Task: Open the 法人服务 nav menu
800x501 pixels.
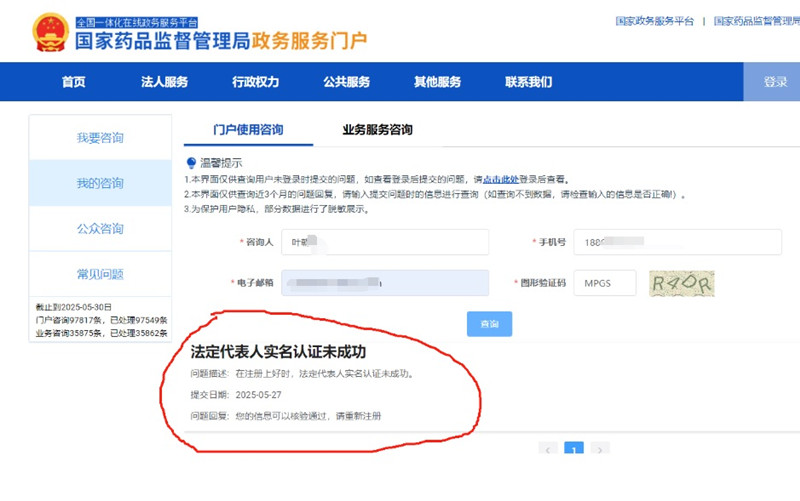Action: [164, 82]
